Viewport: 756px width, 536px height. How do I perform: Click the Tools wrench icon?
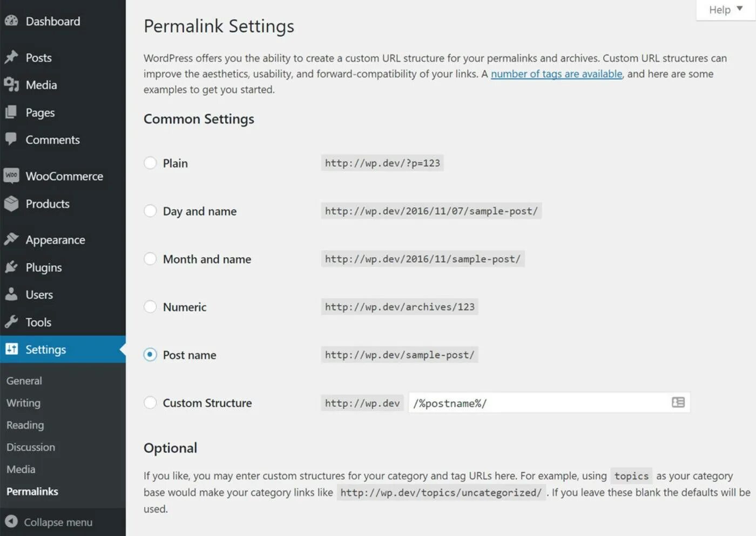click(11, 322)
